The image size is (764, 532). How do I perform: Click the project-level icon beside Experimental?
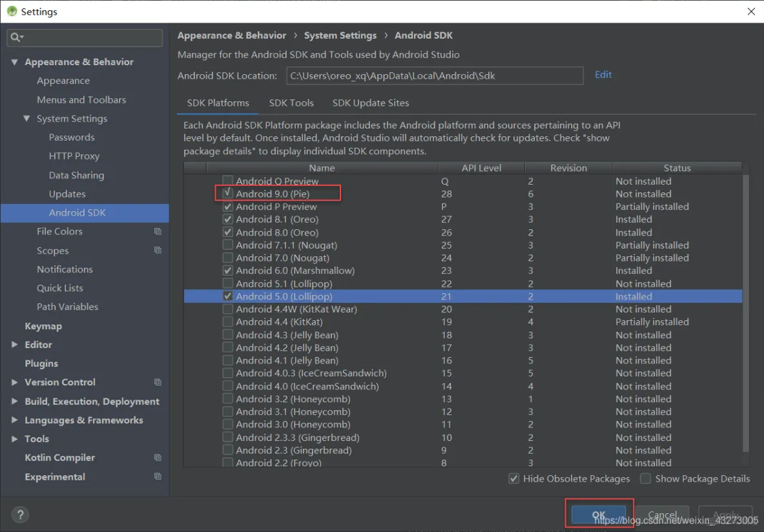pyautogui.click(x=158, y=476)
